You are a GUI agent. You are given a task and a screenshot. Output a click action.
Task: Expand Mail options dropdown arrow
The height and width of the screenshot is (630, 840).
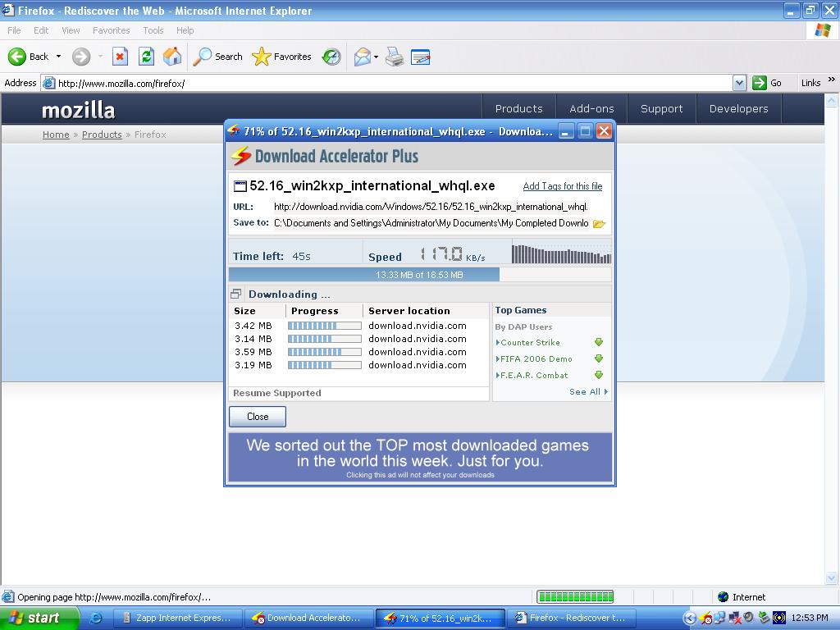376,57
